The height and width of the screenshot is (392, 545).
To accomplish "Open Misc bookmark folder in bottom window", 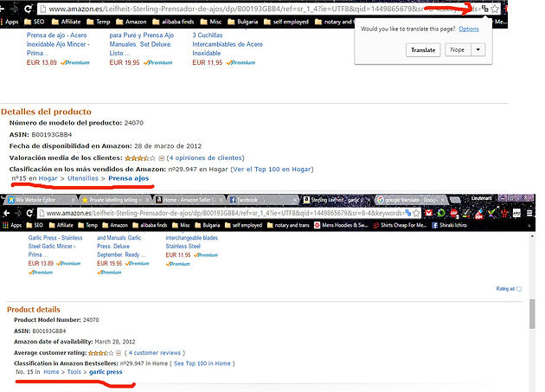I will point(181,225).
